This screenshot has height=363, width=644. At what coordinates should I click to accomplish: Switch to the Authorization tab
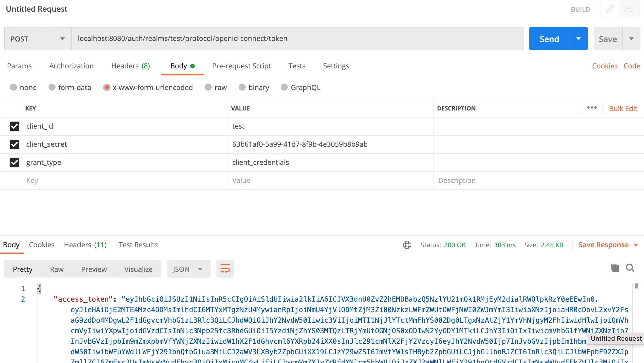click(x=71, y=66)
